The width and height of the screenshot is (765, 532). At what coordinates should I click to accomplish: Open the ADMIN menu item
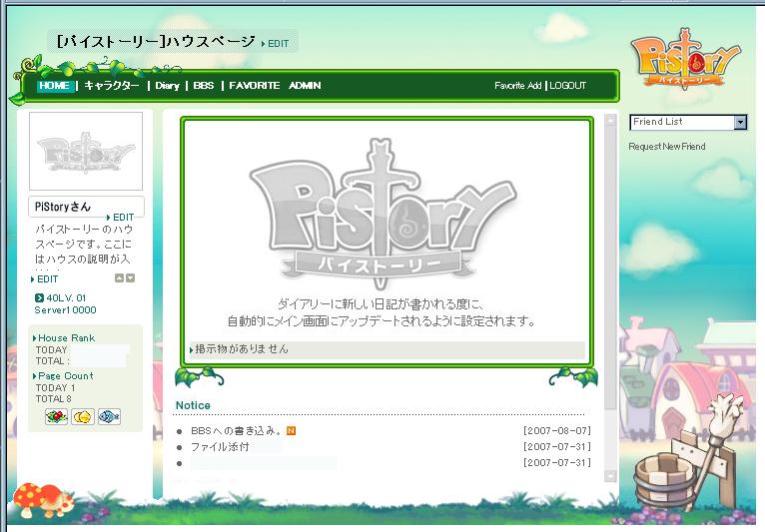(305, 86)
